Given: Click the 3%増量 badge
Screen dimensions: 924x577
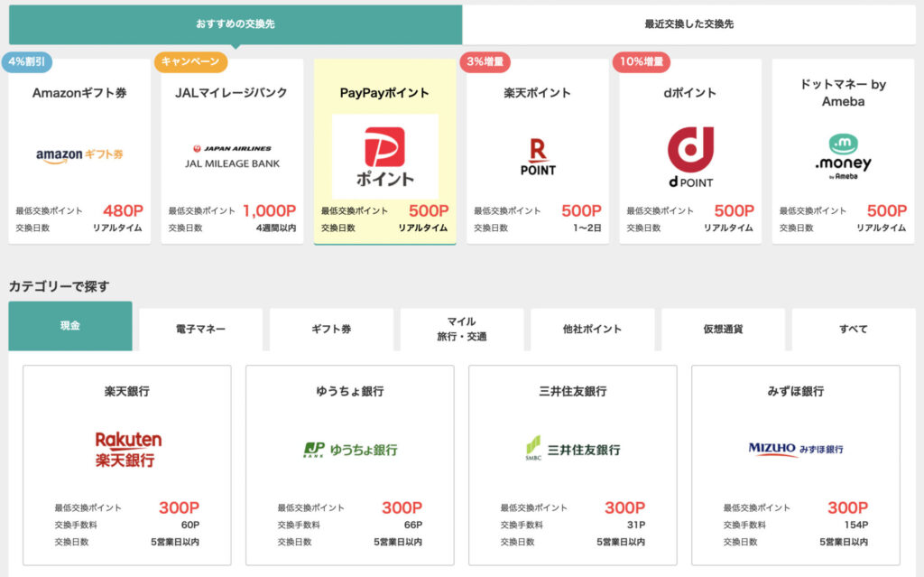Looking at the screenshot, I should (485, 62).
